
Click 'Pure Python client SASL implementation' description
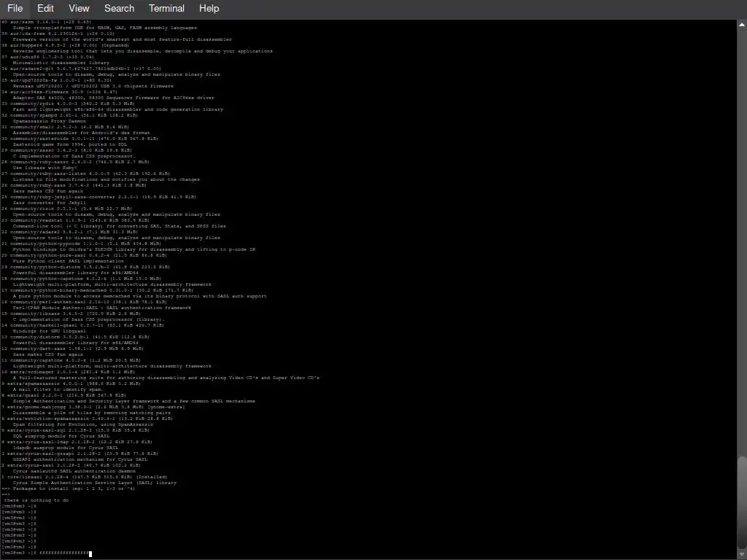pos(68,261)
